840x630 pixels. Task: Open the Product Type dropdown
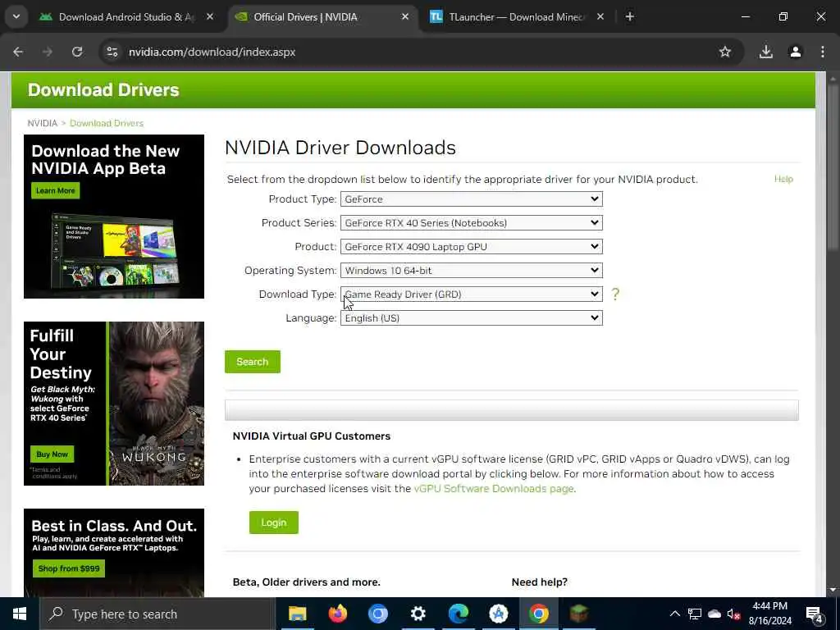click(472, 199)
